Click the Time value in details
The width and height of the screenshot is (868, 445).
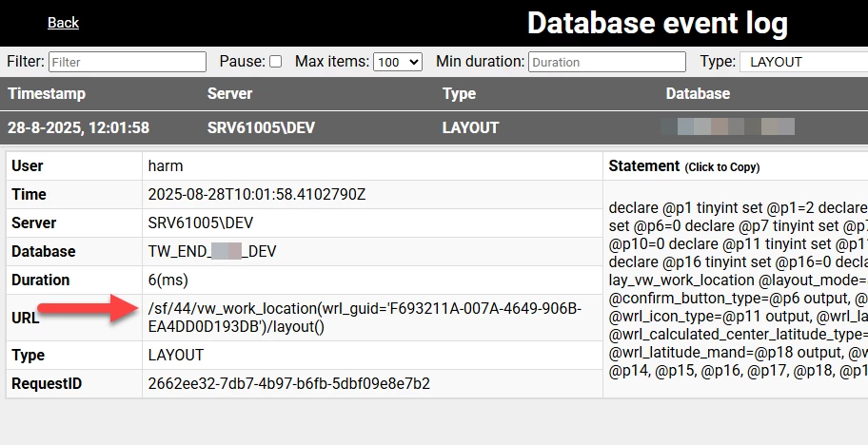tap(256, 194)
